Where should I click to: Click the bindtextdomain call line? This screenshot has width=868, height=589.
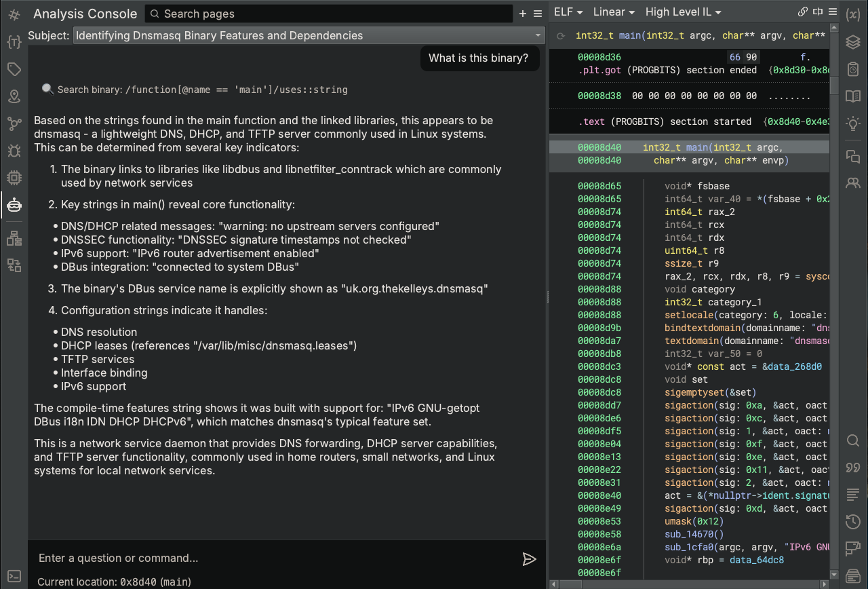pos(746,328)
